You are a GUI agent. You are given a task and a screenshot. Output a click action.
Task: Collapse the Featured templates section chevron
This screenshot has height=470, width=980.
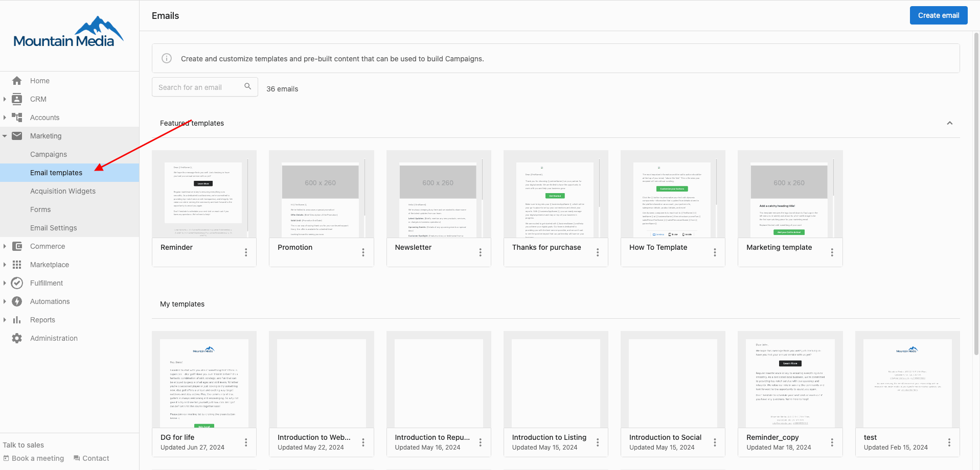tap(949, 123)
